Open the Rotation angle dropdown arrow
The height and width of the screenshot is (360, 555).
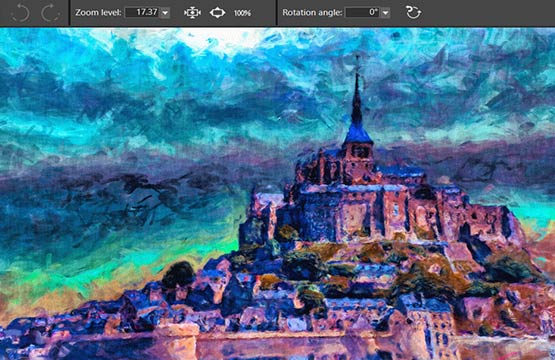pyautogui.click(x=385, y=13)
